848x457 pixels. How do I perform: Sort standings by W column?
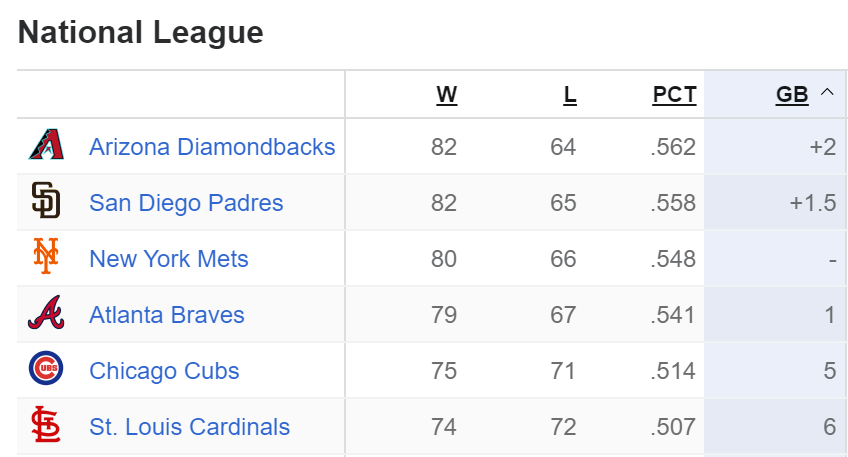point(446,95)
